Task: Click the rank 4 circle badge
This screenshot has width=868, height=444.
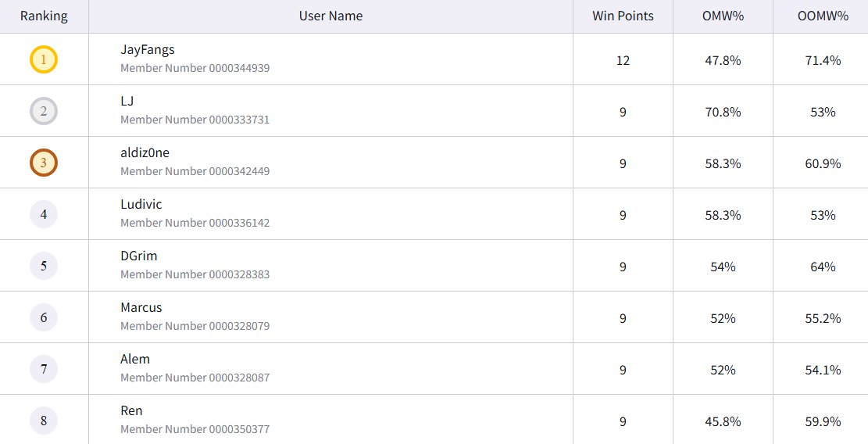Action: pos(44,214)
